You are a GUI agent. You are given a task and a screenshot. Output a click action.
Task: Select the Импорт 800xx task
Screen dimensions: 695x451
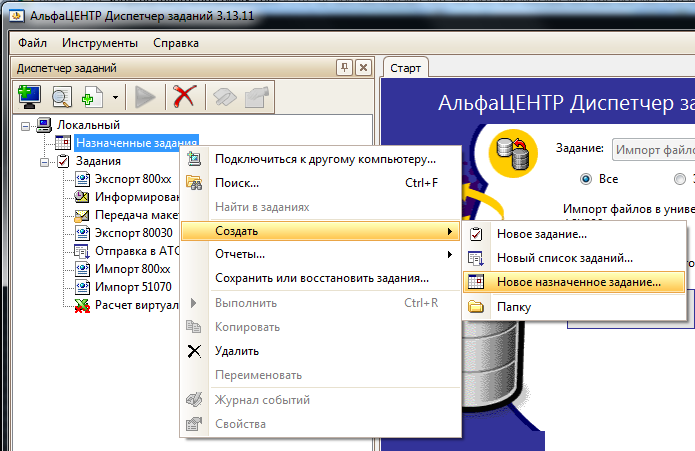coord(133,269)
